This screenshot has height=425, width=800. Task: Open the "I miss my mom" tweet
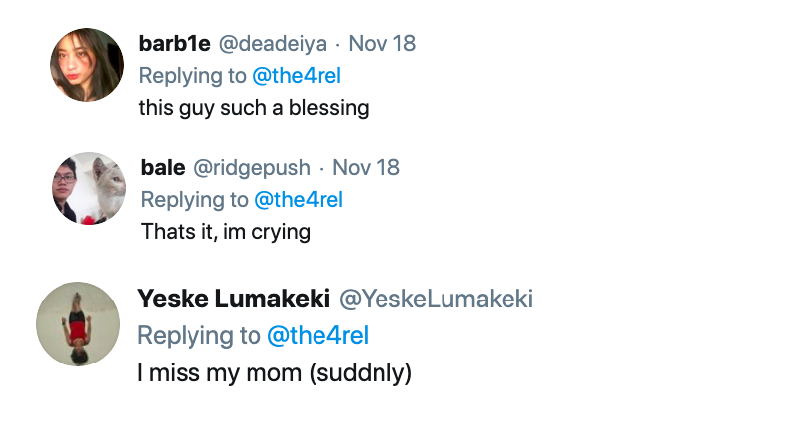pyautogui.click(x=274, y=373)
